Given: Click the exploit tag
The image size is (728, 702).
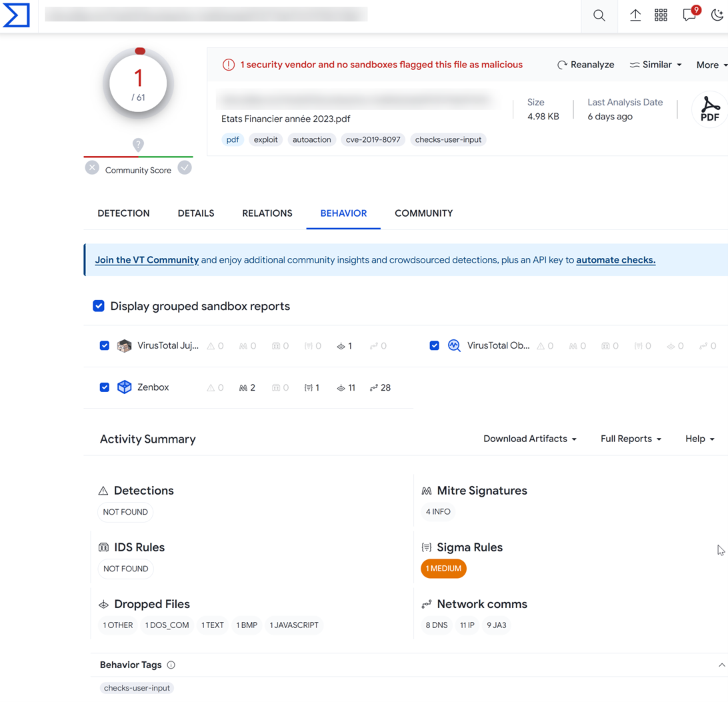Looking at the screenshot, I should tap(265, 140).
